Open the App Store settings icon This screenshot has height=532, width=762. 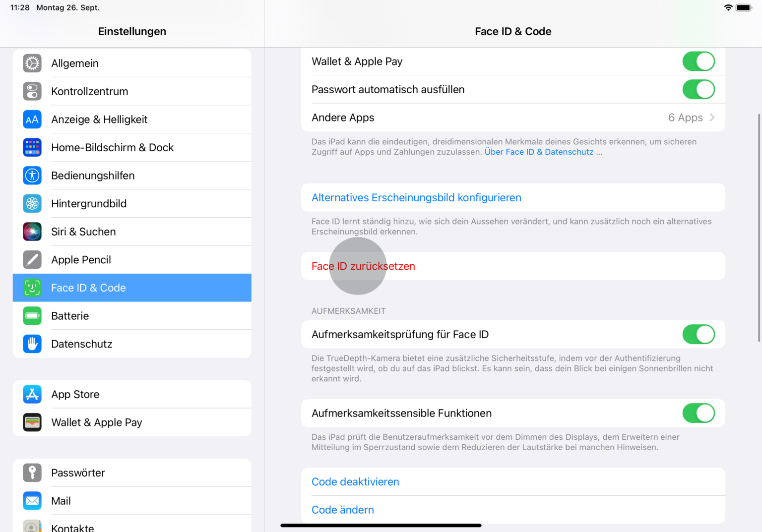[x=32, y=394]
